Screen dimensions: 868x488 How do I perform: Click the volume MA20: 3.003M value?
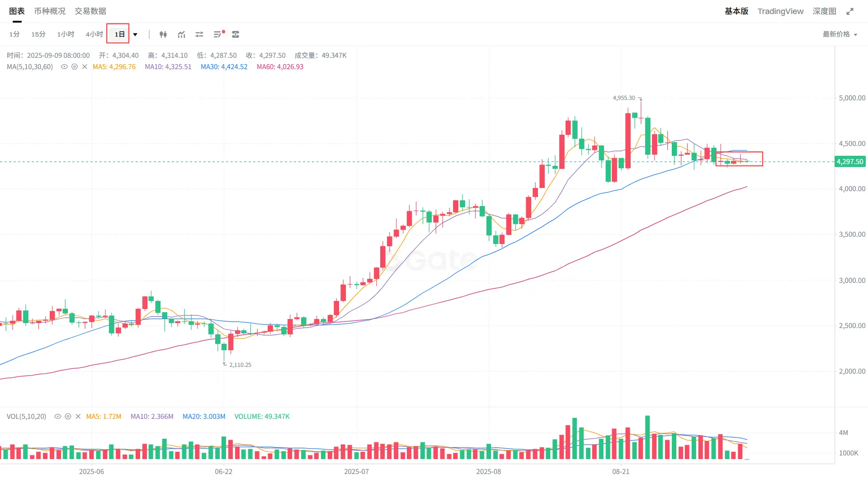pyautogui.click(x=204, y=417)
